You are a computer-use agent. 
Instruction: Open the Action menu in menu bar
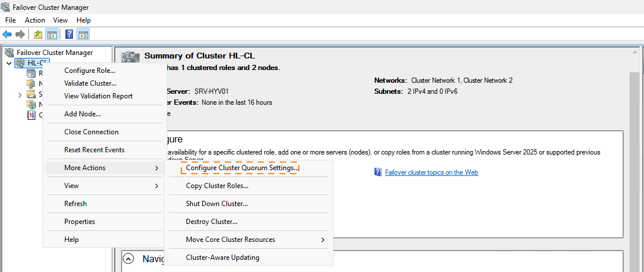[x=35, y=20]
